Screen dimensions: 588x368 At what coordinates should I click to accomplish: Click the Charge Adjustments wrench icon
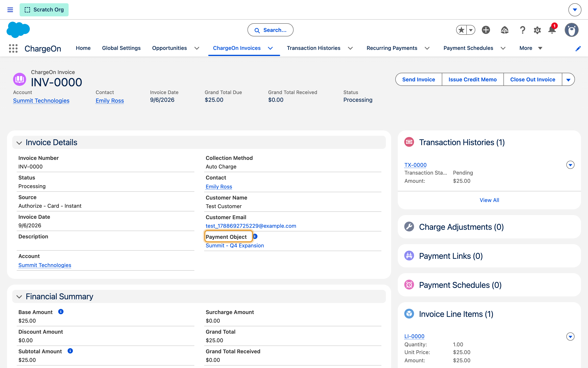tap(409, 227)
